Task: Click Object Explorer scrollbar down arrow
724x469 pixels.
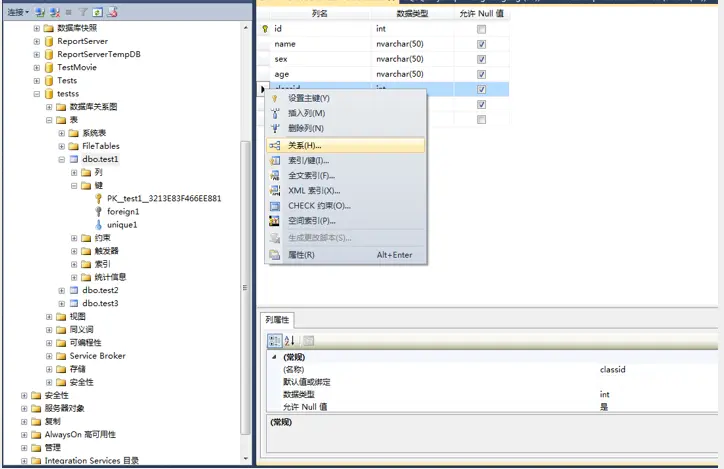Action: pyautogui.click(x=246, y=458)
